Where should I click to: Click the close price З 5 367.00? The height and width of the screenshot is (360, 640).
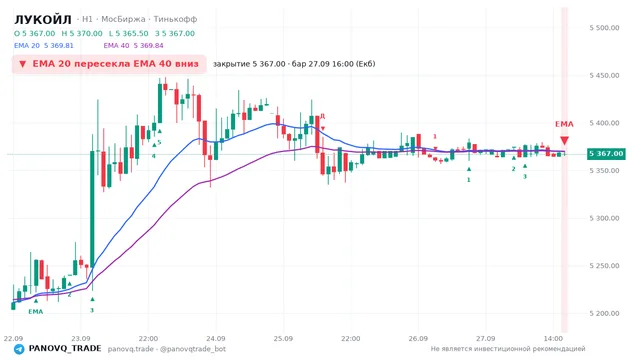pos(175,33)
